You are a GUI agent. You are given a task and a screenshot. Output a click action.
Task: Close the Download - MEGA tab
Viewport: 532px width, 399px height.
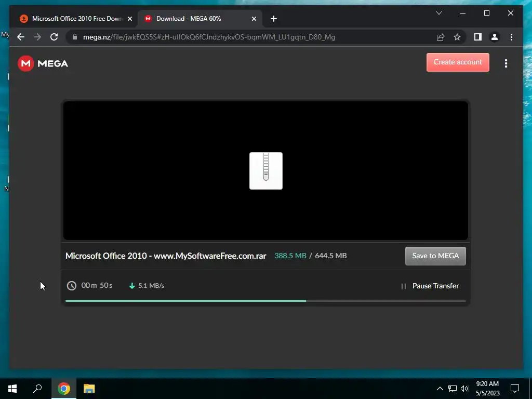pyautogui.click(x=254, y=19)
